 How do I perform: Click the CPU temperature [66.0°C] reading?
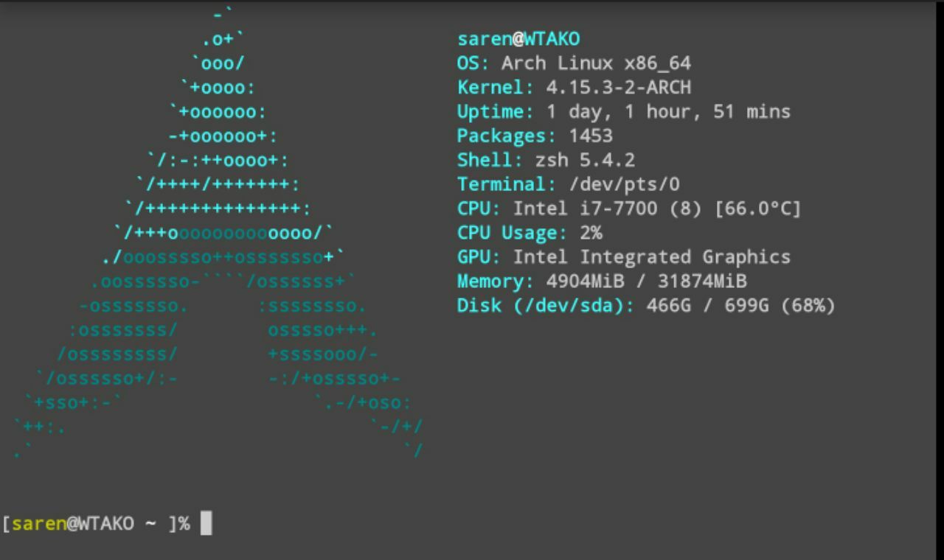(757, 209)
